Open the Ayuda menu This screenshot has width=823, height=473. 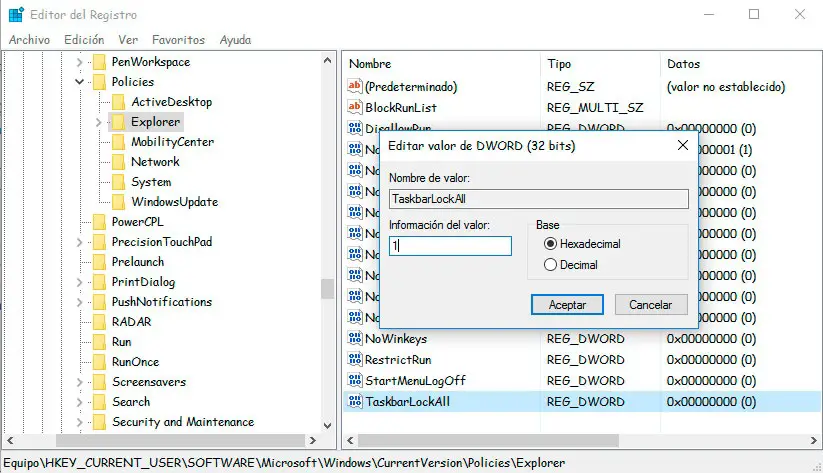[x=235, y=40]
